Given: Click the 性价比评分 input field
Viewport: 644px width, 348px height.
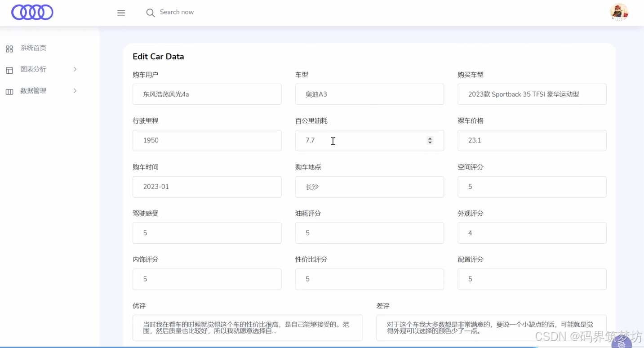Looking at the screenshot, I should click(x=369, y=279).
